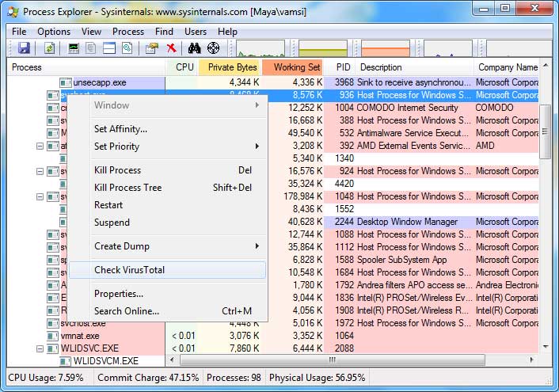The image size is (559, 392).
Task: Click the DLL/Handle view toolbar icon
Action: click(127, 48)
